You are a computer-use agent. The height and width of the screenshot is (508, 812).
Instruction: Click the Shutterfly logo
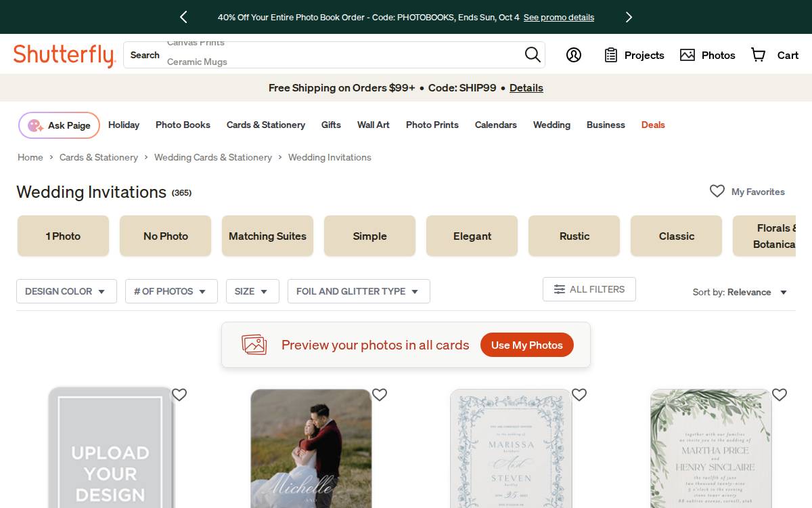64,55
